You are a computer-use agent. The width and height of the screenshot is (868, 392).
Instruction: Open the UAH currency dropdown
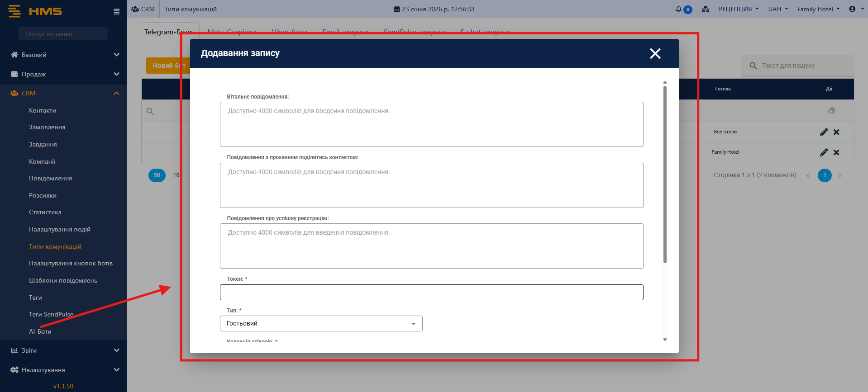point(777,9)
